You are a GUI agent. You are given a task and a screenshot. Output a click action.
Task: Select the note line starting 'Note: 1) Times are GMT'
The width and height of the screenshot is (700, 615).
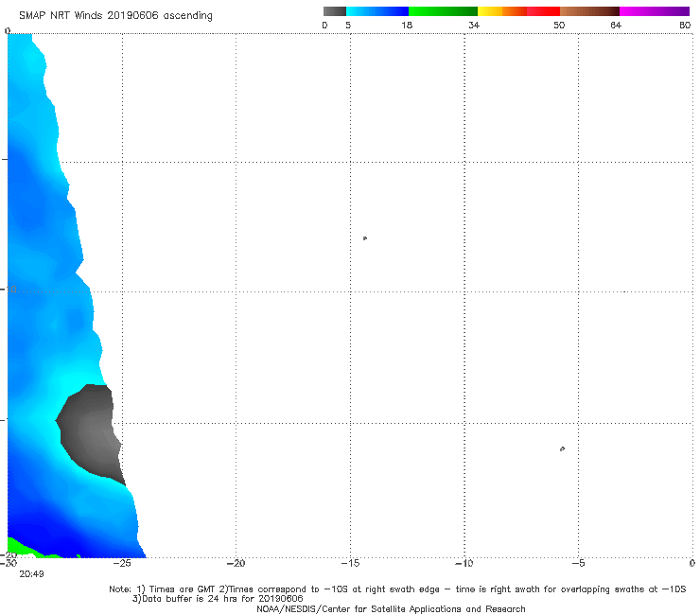tap(397, 589)
